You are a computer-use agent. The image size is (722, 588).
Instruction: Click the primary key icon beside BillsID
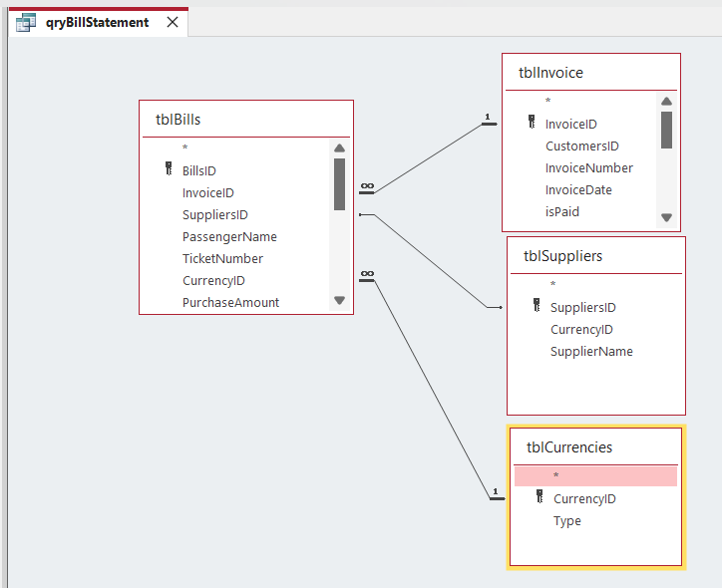point(169,168)
